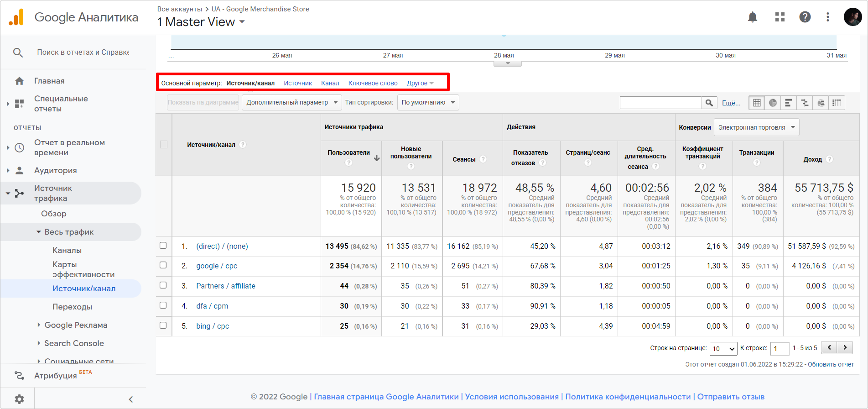Switch to the term cloud view
Viewport: 868px width, 409px height.
pyautogui.click(x=821, y=103)
